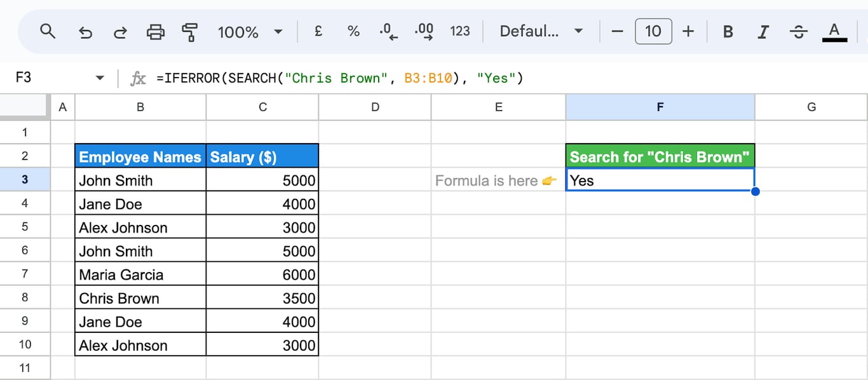The width and height of the screenshot is (868, 380).
Task: Select column D header
Action: pyautogui.click(x=375, y=107)
